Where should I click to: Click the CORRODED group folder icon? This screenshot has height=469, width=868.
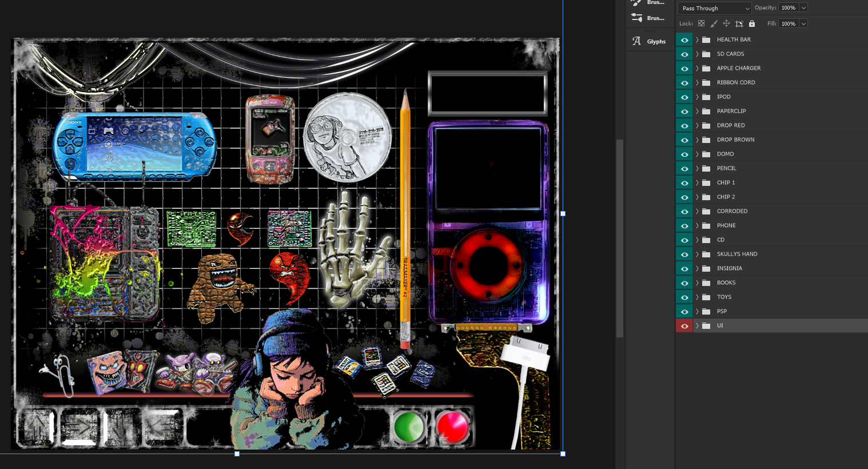706,211
